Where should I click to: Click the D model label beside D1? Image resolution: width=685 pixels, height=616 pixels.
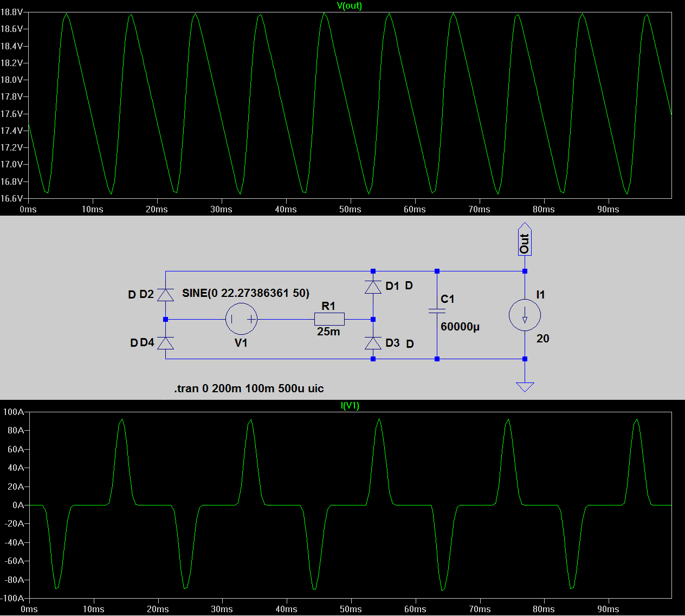pos(409,286)
